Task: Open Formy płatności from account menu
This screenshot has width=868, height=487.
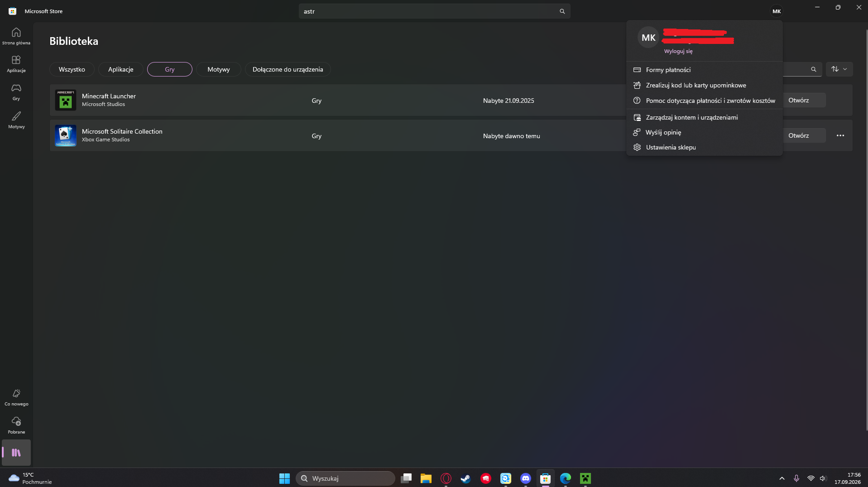Action: 705,70
